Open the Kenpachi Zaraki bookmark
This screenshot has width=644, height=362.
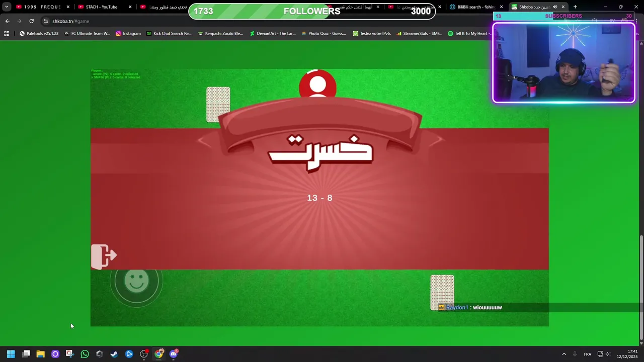click(220, 34)
